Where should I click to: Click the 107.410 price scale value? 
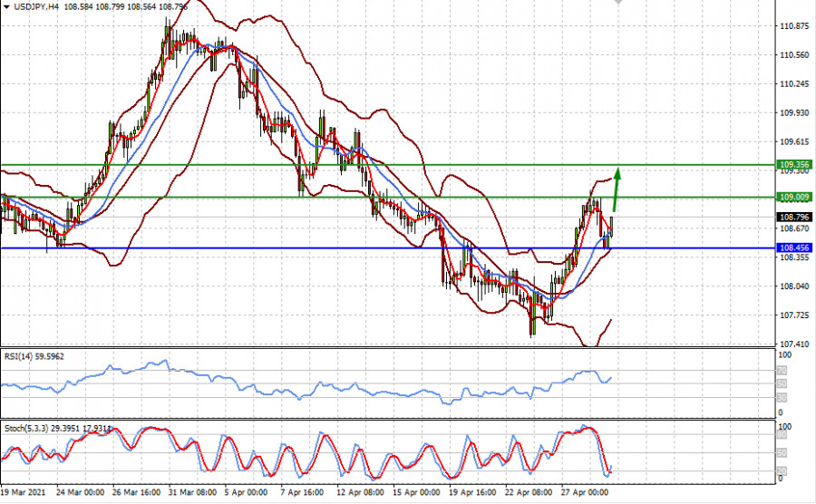click(794, 344)
